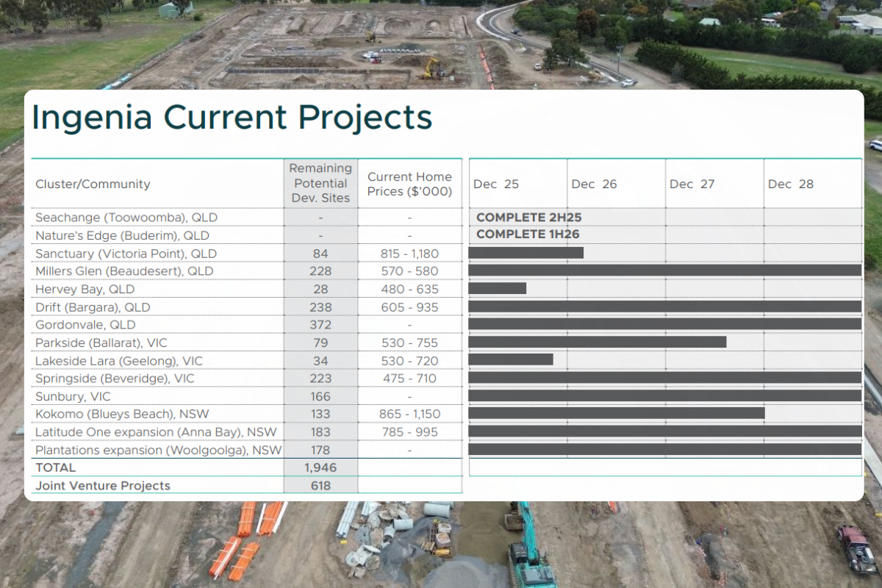Click the Latitude One expansion row label
Viewport: 882px width, 588px height.
click(x=154, y=432)
